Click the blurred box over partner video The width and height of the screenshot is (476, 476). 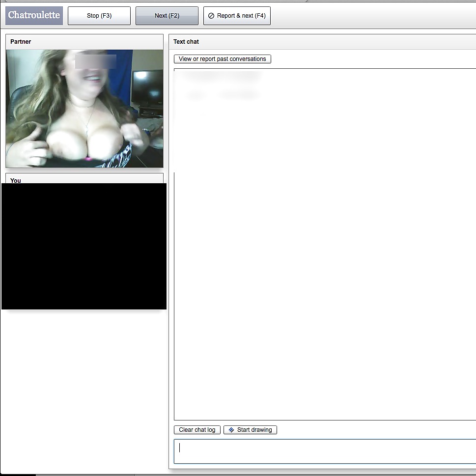click(95, 61)
